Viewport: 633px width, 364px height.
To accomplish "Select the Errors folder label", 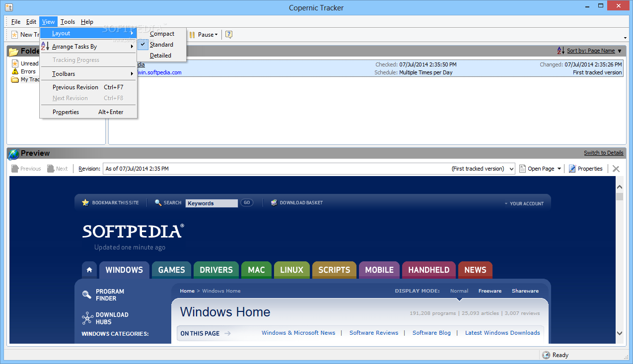I will (x=28, y=71).
